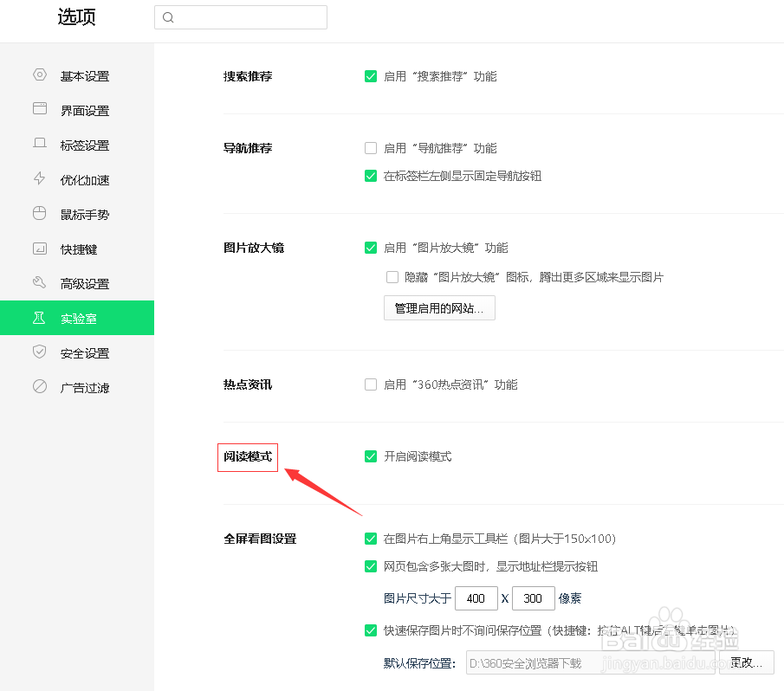Check 隐藏图片放大镜图标 option
The image size is (784, 691).
pos(392,277)
